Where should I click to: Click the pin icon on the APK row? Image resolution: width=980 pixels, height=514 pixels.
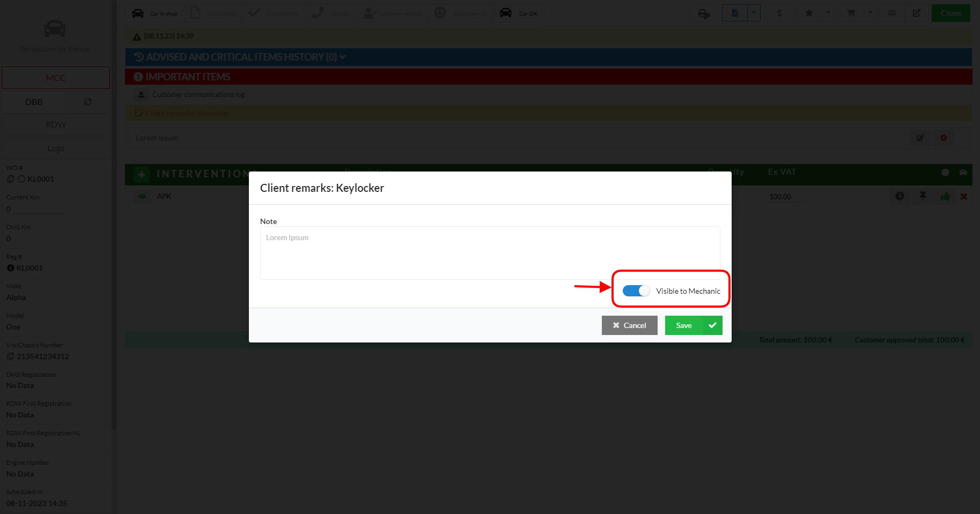[x=923, y=196]
